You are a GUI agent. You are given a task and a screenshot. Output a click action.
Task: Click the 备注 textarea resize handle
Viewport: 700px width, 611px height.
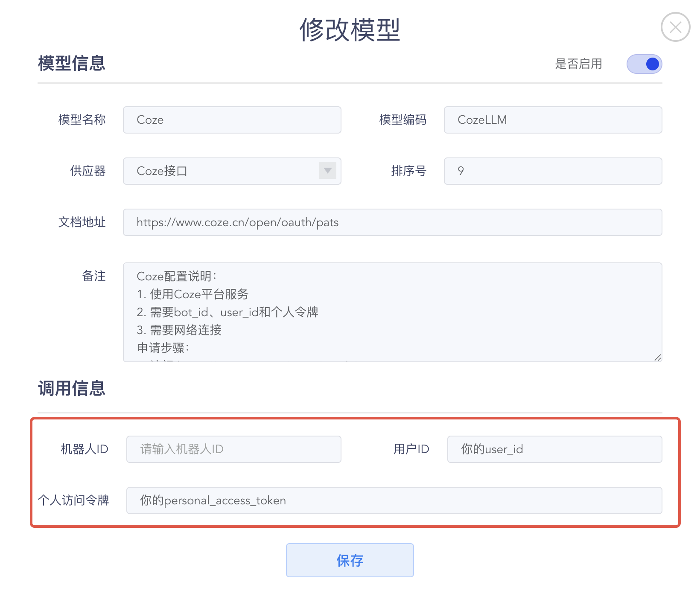pos(658,358)
